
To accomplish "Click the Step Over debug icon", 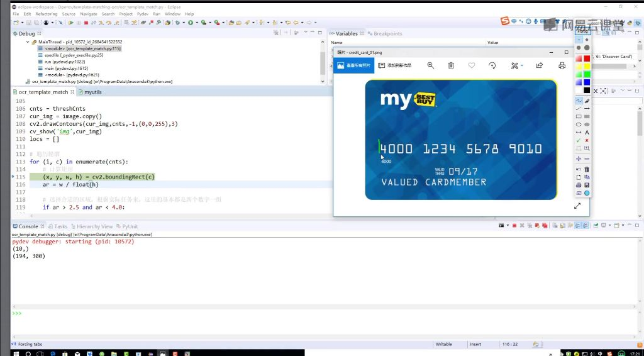I will 109,23.
